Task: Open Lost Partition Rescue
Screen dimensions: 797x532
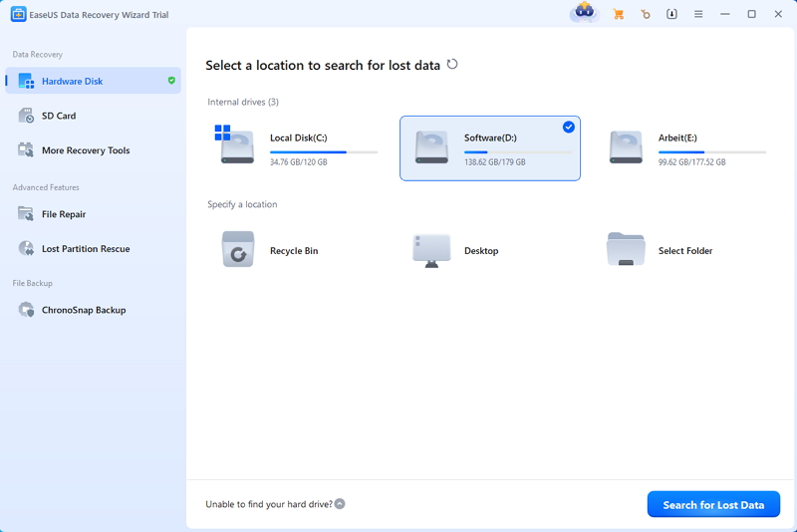Action: tap(93, 248)
